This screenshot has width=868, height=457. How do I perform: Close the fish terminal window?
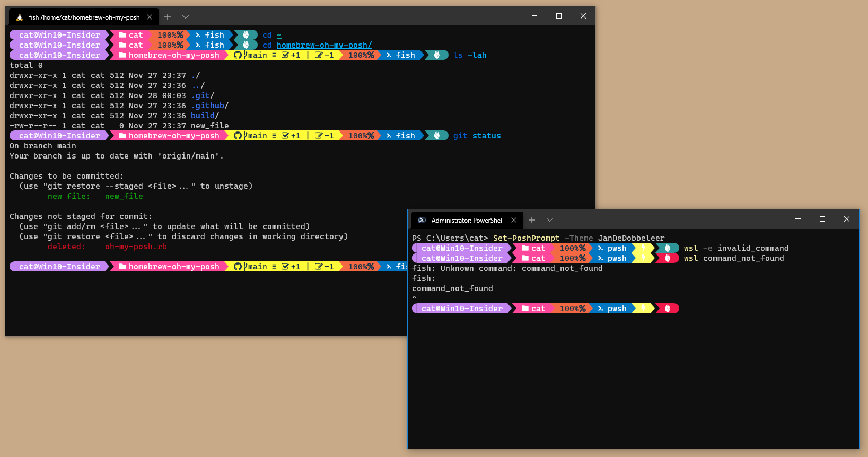583,16
